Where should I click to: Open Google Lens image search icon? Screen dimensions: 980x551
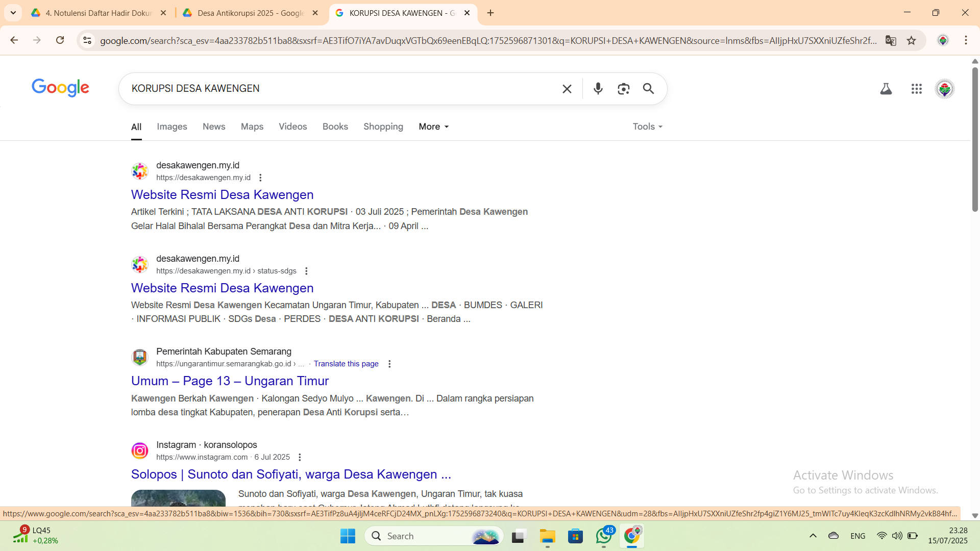(623, 89)
